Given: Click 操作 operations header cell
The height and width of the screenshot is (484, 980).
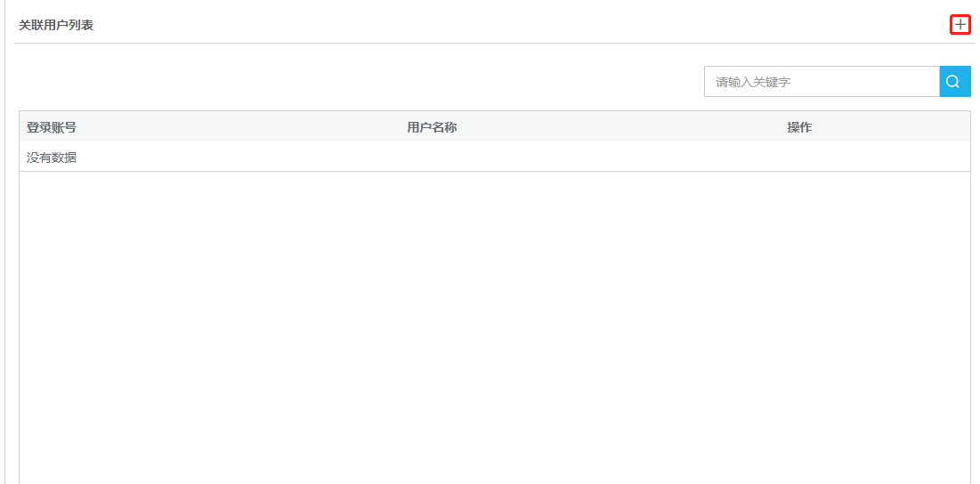Looking at the screenshot, I should [x=799, y=127].
